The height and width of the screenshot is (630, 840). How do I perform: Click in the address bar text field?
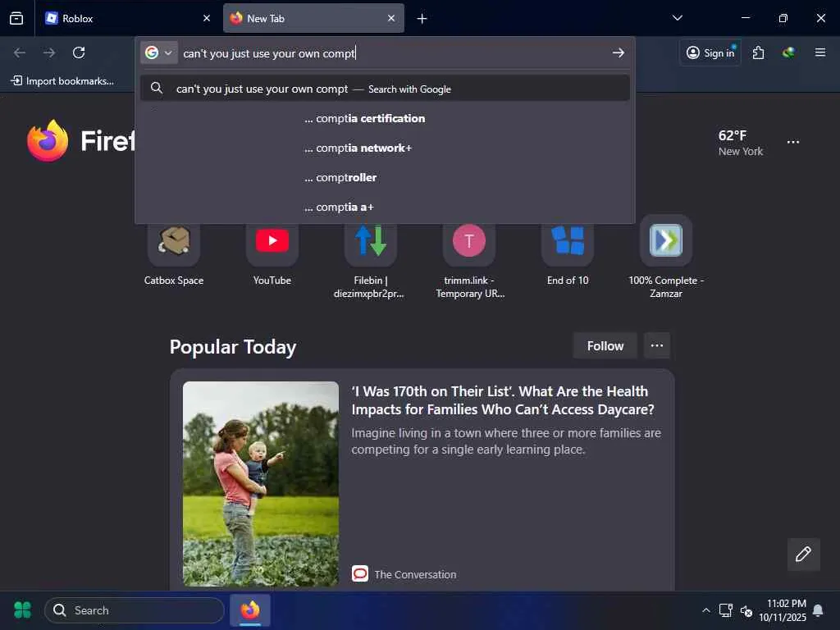click(x=394, y=53)
